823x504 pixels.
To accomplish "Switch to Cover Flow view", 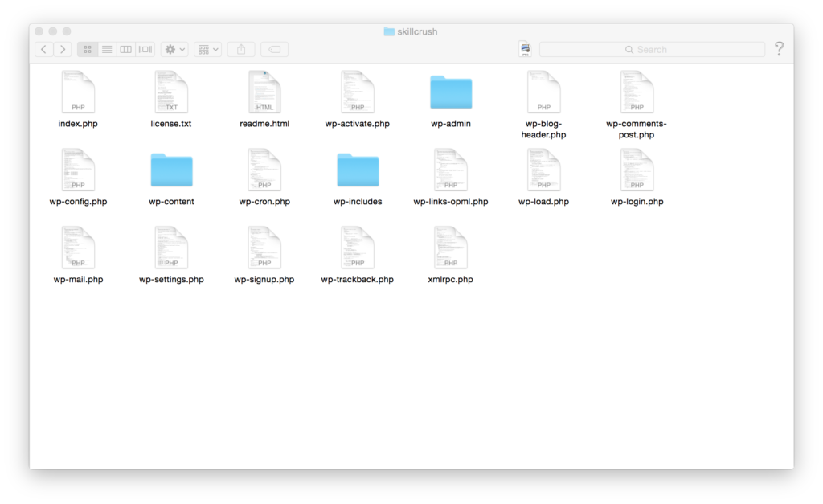I will click(145, 49).
